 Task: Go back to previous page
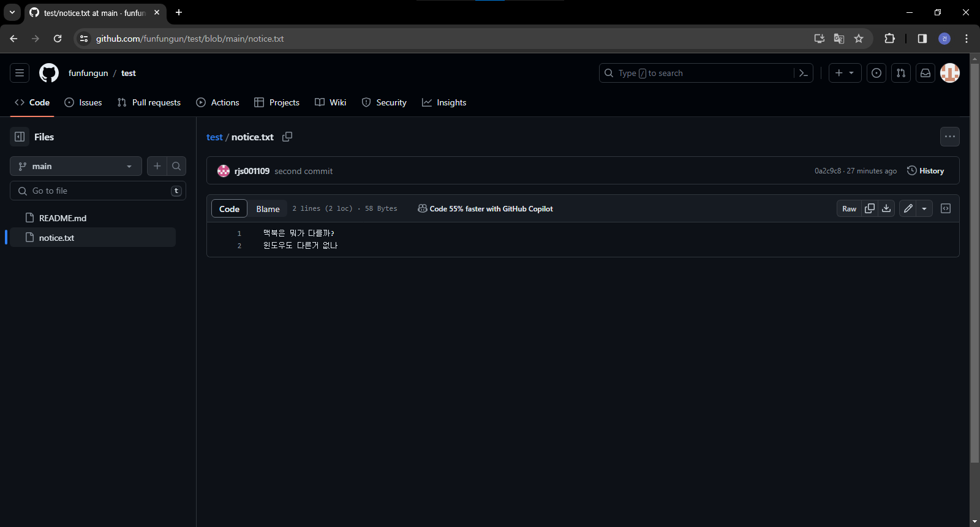(x=13, y=39)
